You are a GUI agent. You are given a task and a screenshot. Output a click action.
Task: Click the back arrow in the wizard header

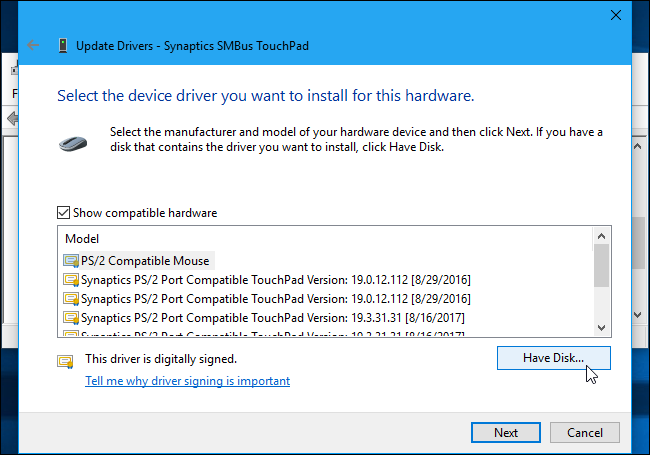pos(34,45)
